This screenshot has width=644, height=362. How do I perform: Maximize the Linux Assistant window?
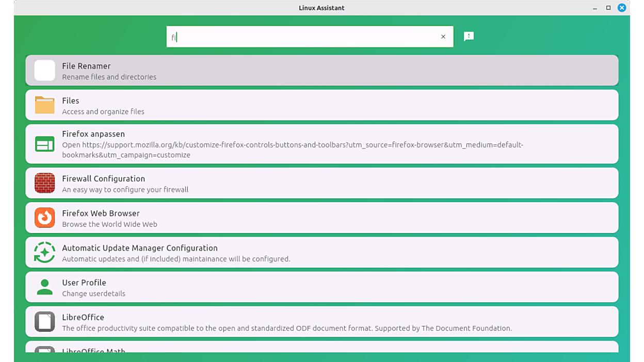[x=608, y=8]
